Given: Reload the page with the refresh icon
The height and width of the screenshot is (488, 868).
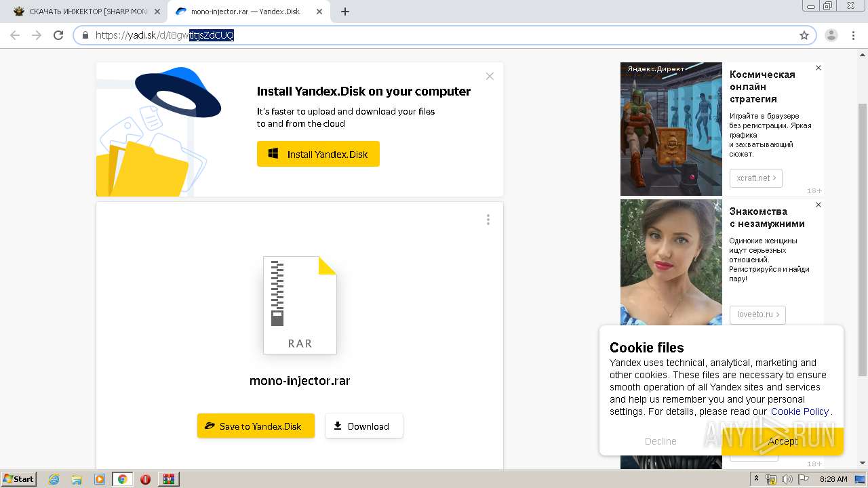Looking at the screenshot, I should [x=58, y=35].
